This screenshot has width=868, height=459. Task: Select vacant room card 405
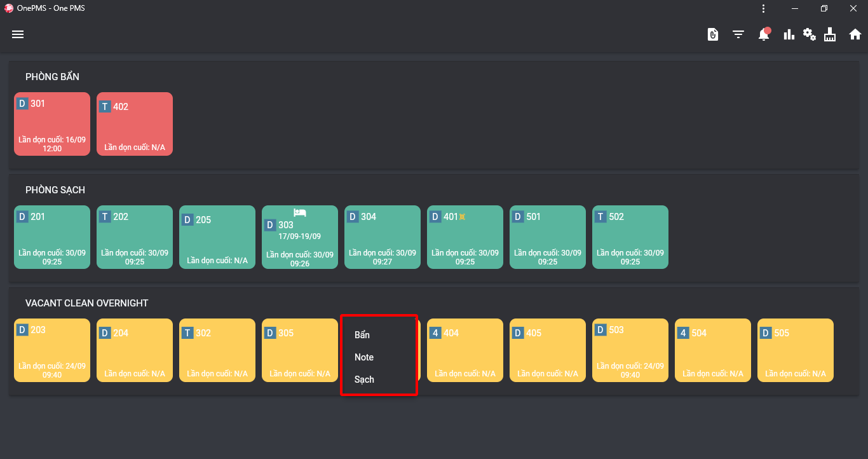point(548,350)
